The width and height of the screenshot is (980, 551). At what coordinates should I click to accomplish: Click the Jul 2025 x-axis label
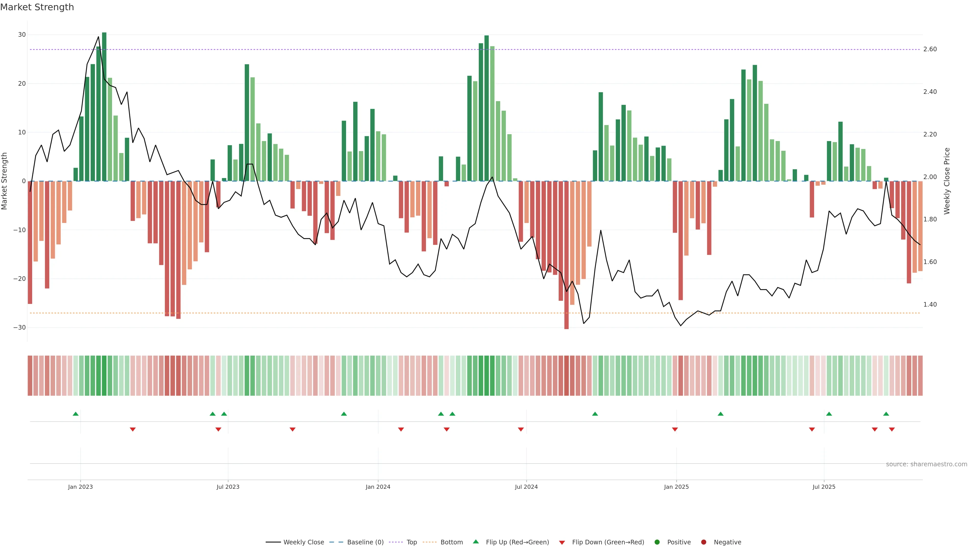pos(824,487)
